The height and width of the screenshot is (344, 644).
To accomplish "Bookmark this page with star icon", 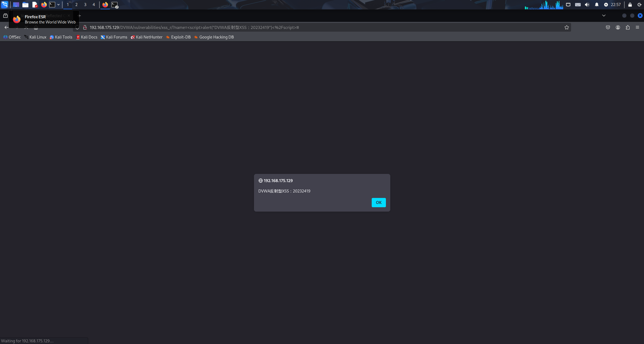I will (566, 27).
